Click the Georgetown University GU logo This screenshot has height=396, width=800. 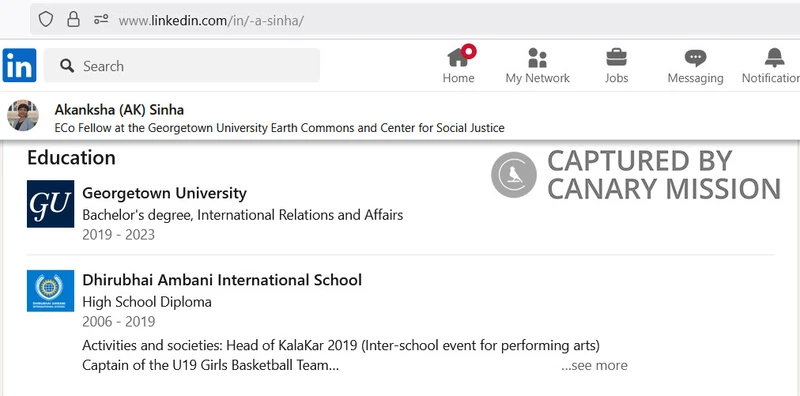(x=51, y=204)
